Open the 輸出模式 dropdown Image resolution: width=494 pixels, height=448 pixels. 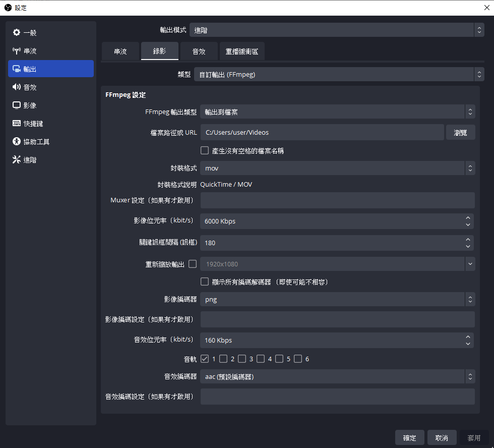point(337,30)
